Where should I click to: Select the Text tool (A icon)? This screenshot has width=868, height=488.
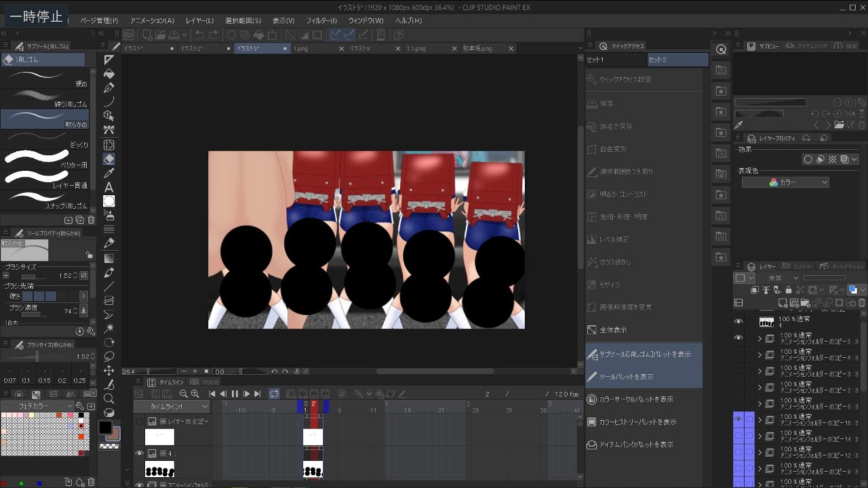(x=108, y=187)
